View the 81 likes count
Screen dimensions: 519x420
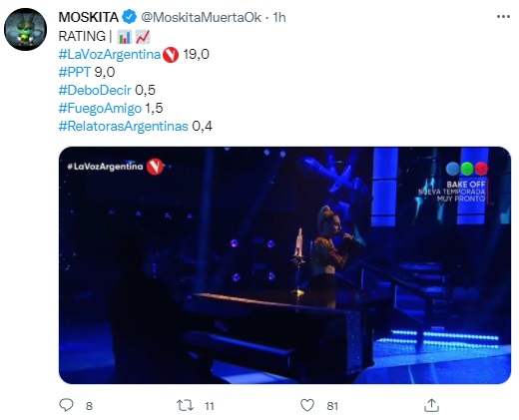[x=332, y=406]
